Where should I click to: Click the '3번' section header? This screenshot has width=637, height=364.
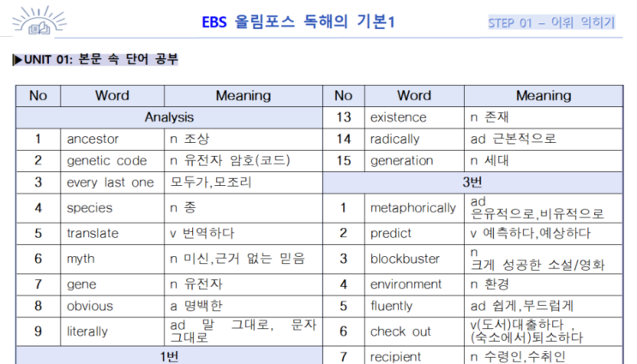[x=473, y=182]
